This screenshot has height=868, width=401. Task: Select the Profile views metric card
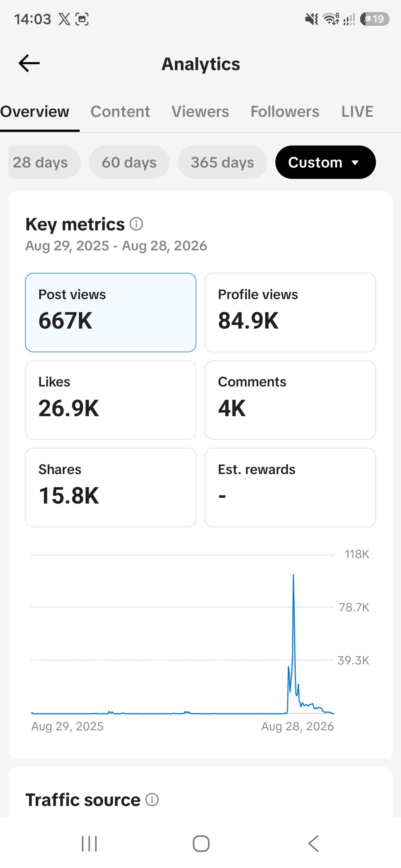(x=290, y=312)
